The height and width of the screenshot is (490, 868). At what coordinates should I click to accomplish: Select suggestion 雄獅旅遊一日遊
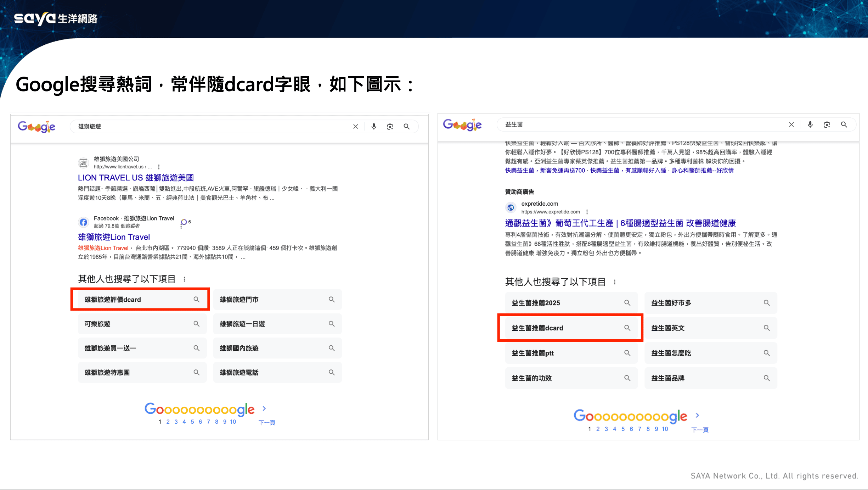(277, 324)
